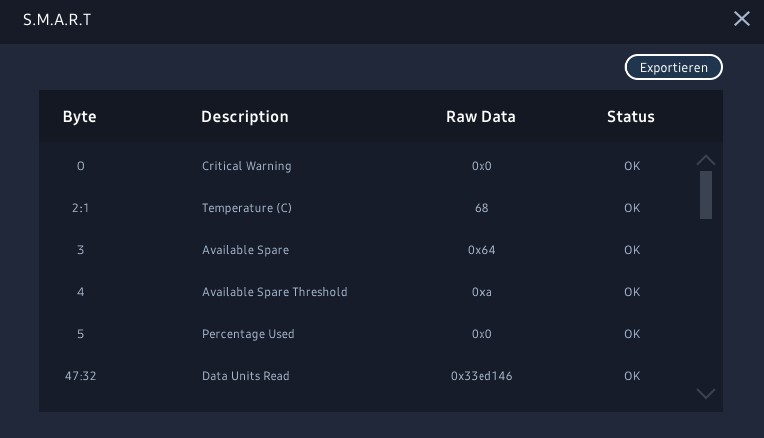This screenshot has height=438, width=764.
Task: Select the Raw Data column header
Action: (481, 117)
